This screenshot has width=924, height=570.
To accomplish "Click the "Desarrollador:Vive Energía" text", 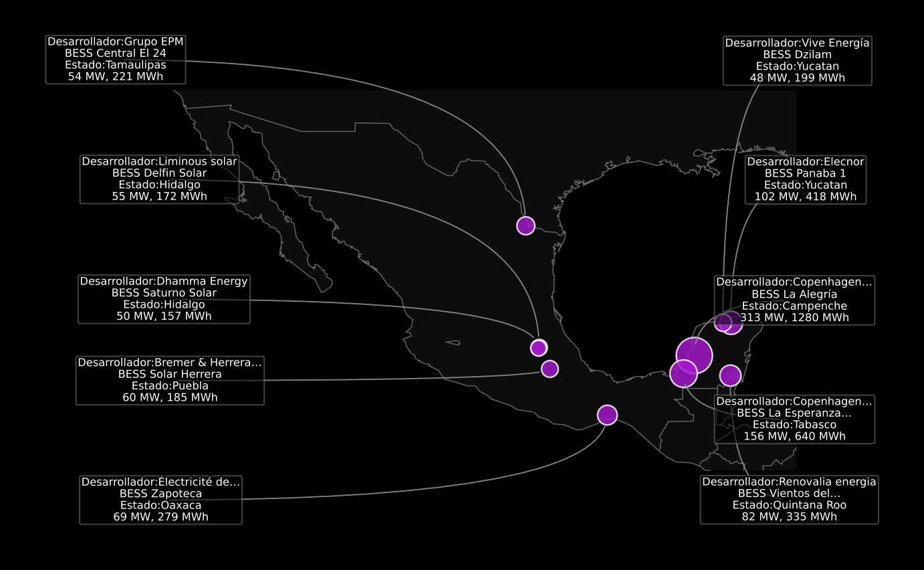I will point(798,43).
